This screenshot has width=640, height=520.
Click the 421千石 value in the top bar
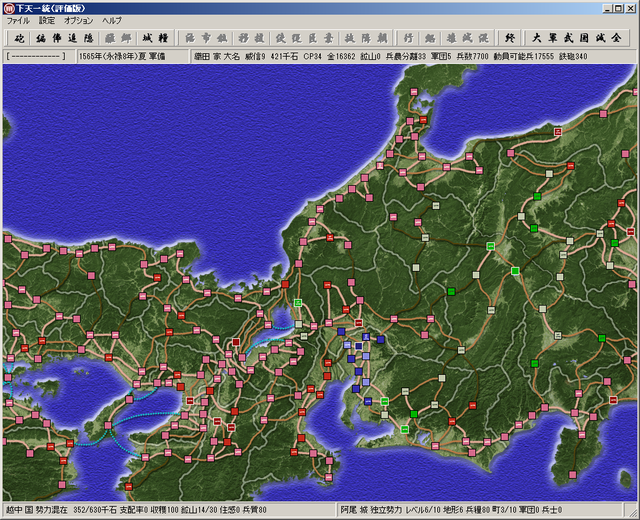[284, 56]
